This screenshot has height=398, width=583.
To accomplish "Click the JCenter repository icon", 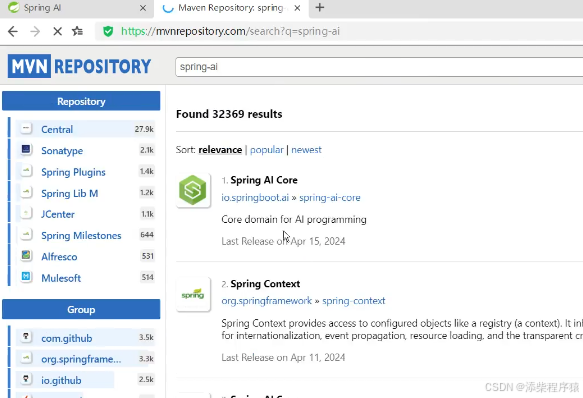I will 26,214.
